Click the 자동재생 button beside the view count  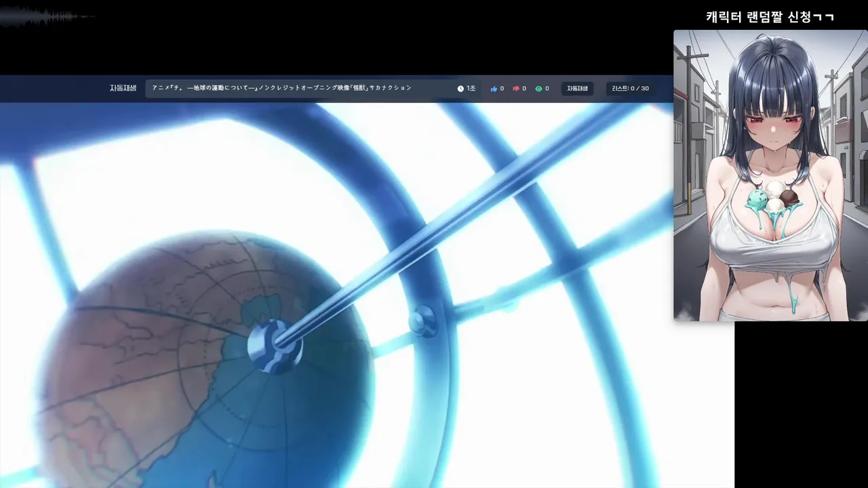click(x=577, y=89)
